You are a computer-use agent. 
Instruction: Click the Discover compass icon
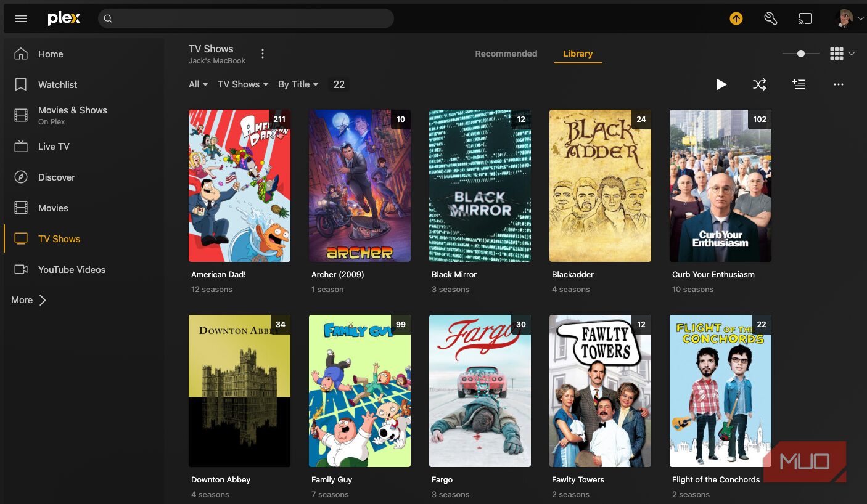click(x=21, y=177)
